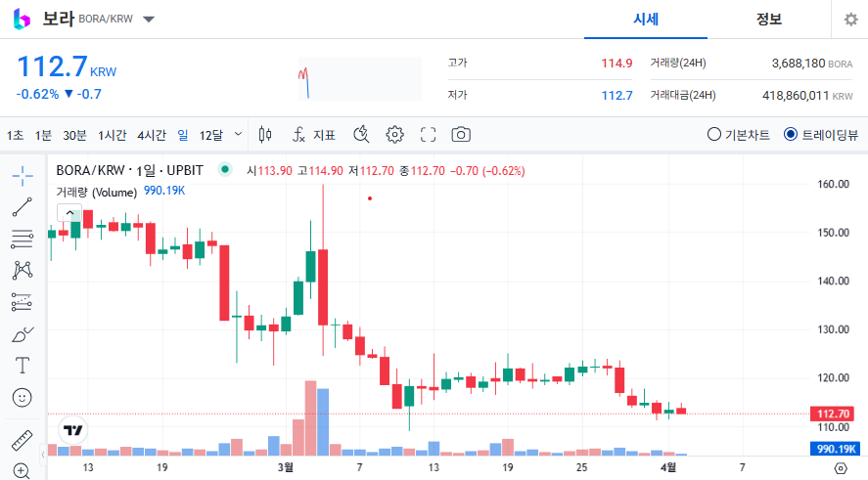Click 거래대금(24H) value 418,860,011 KRW
868x480 pixels.
807,96
